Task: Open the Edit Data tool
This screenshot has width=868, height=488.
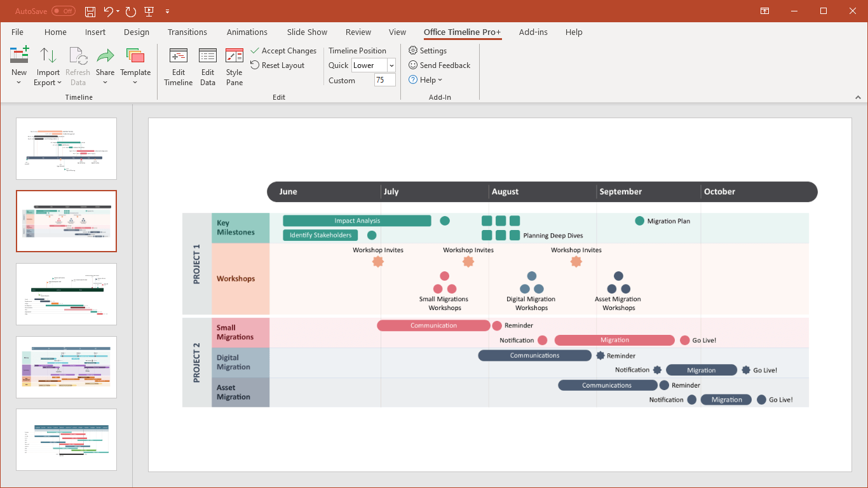Action: [208, 65]
